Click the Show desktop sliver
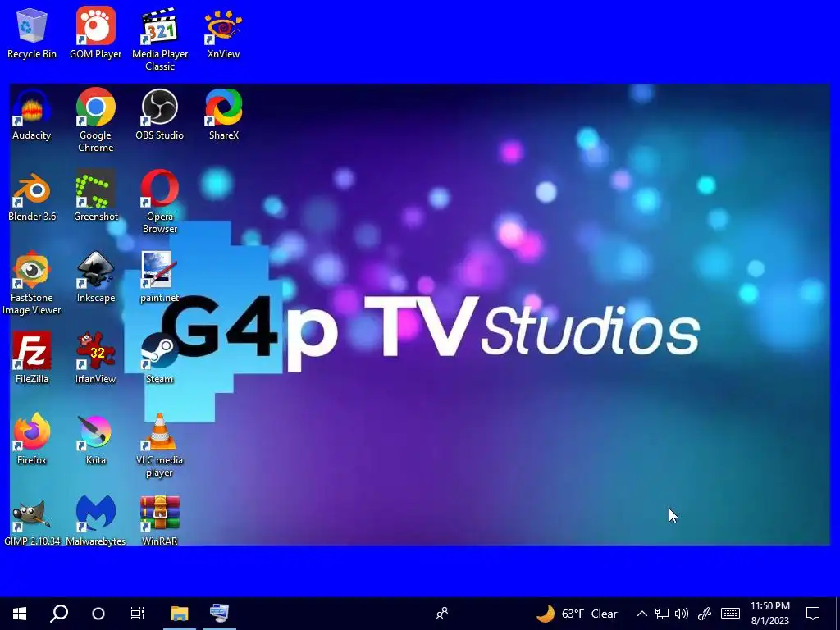This screenshot has width=840, height=630. tap(837, 614)
